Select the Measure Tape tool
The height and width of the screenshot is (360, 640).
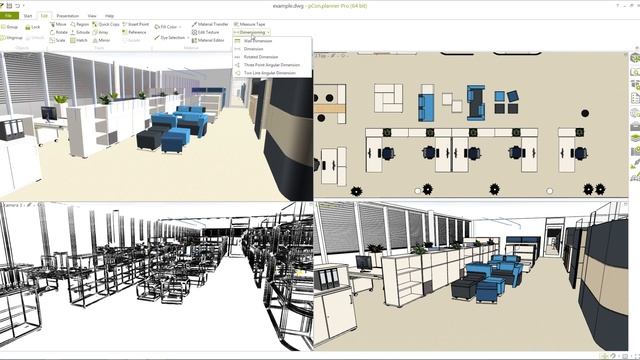pos(249,24)
